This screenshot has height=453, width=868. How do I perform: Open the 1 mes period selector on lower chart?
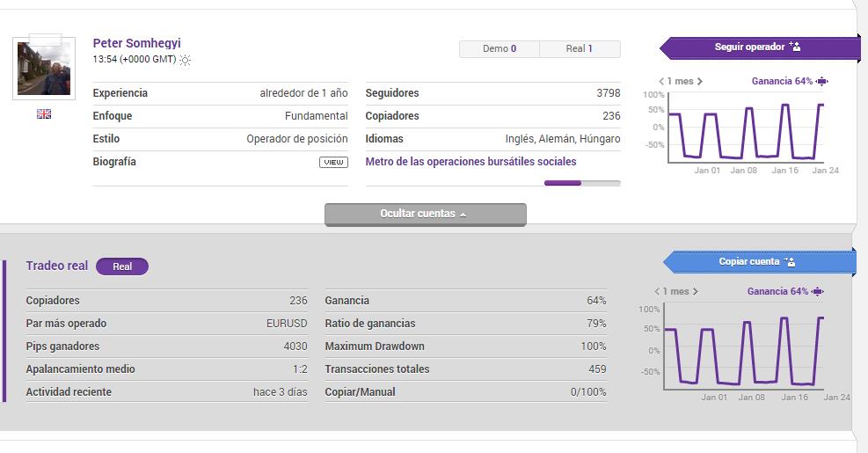[675, 291]
